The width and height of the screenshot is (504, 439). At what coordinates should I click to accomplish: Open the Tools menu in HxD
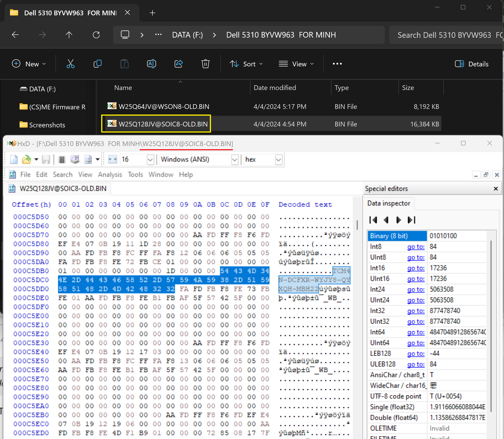(x=135, y=174)
